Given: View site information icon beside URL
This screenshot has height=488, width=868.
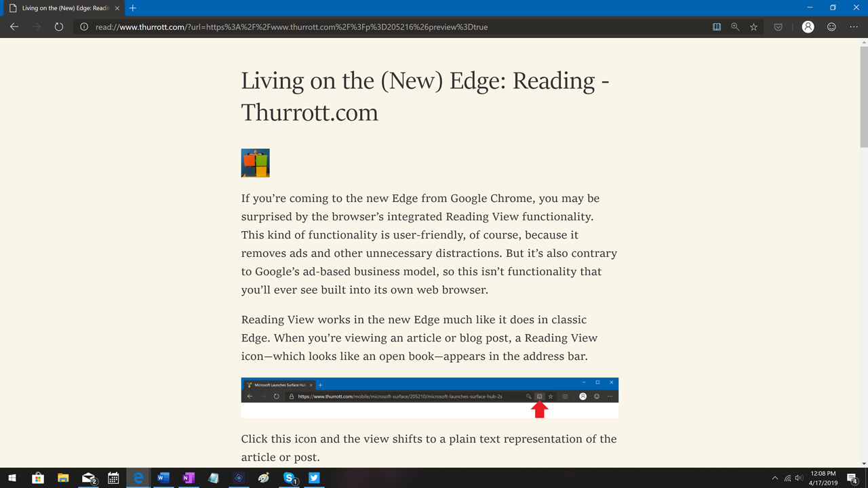Looking at the screenshot, I should (84, 27).
